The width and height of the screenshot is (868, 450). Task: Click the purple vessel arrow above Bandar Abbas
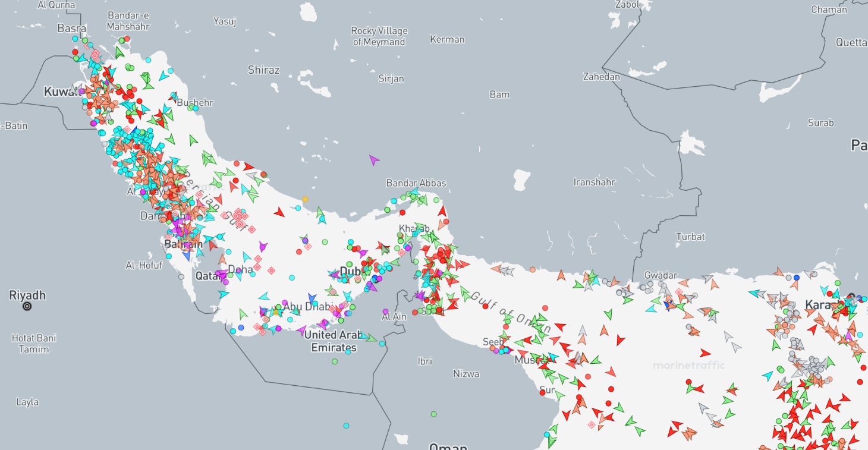click(x=373, y=160)
